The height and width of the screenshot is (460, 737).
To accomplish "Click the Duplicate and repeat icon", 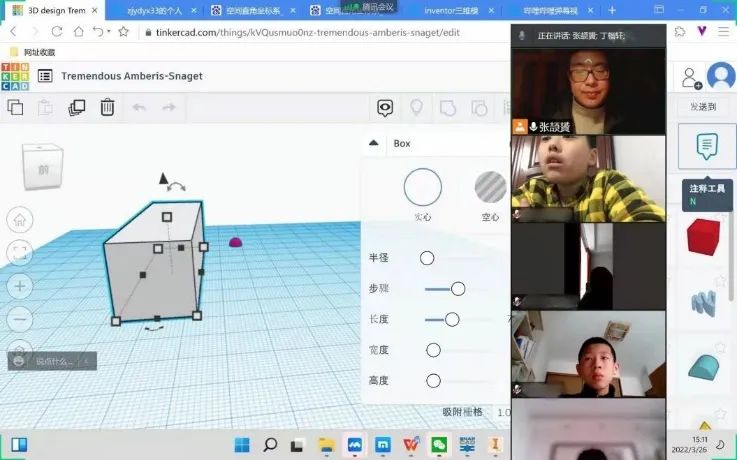I will point(77,108).
